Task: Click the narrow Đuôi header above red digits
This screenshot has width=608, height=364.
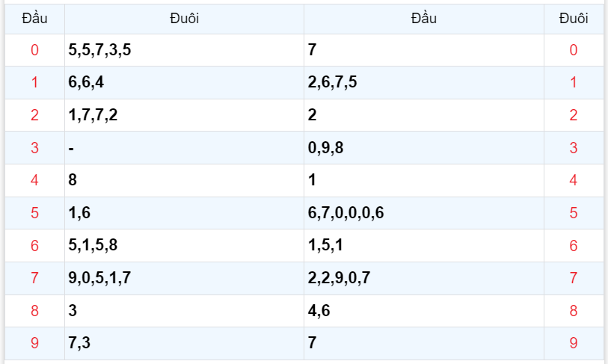Action: 574,19
